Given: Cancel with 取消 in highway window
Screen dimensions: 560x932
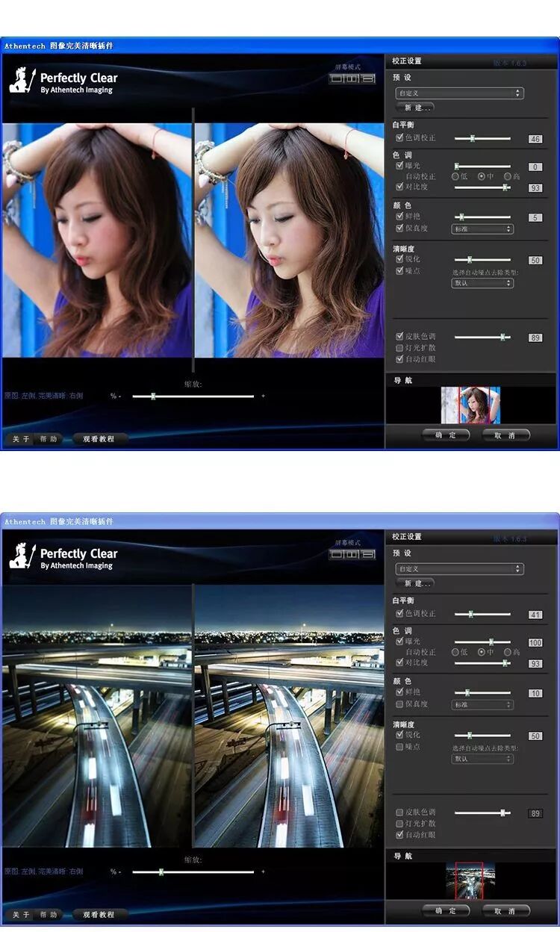Looking at the screenshot, I should coord(506,910).
